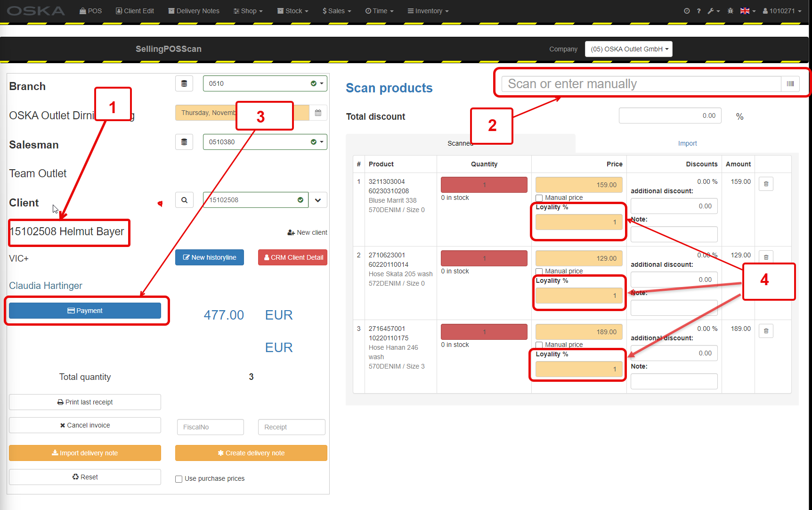Click the FiscalNo input field
812x510 pixels.
(x=211, y=427)
